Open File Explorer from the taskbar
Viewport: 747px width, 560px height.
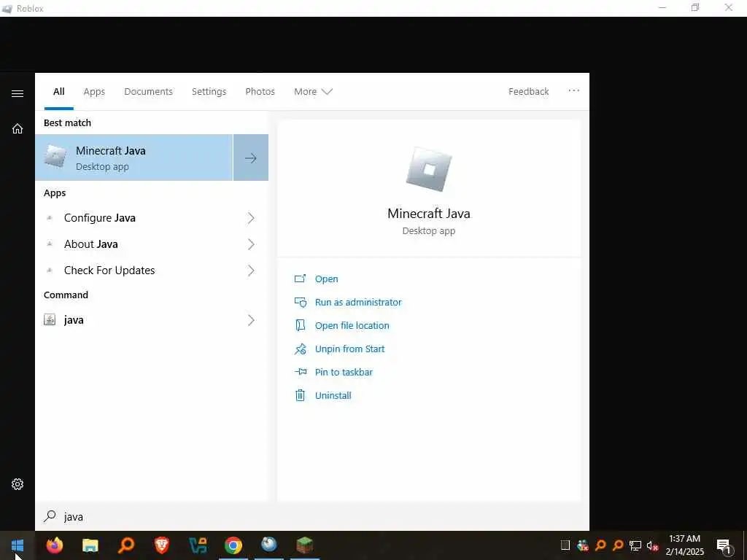(x=90, y=545)
